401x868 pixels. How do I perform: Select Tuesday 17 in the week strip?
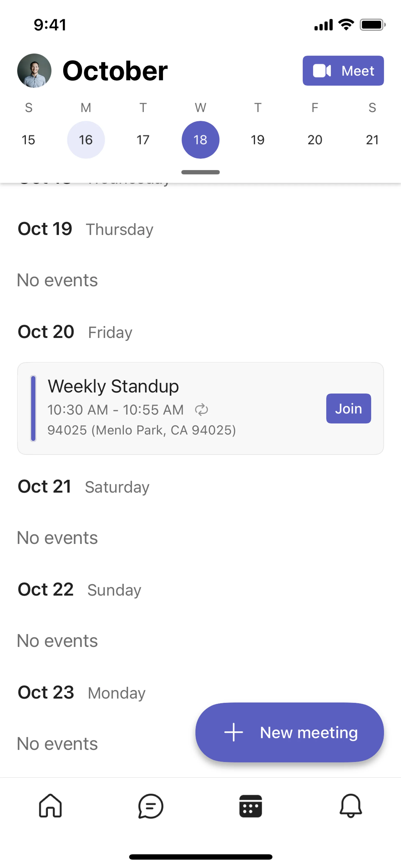[143, 140]
